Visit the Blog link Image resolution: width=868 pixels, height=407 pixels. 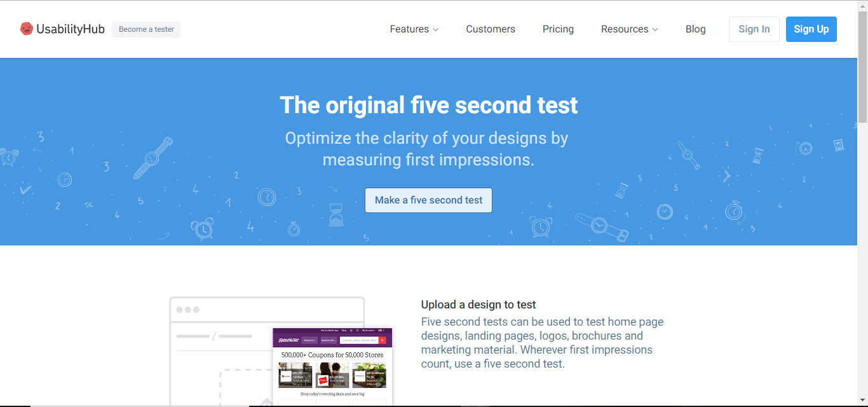[695, 29]
